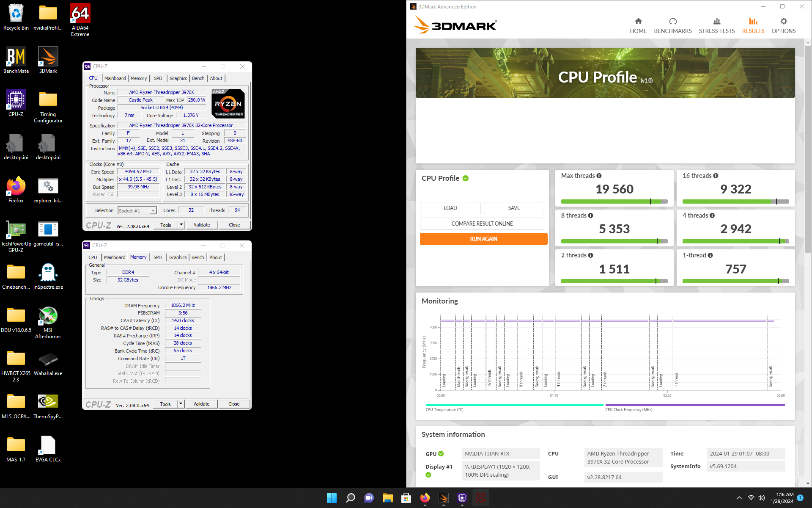Open BenchMate desktop shortcut
This screenshot has height=508, width=812.
tap(16, 61)
